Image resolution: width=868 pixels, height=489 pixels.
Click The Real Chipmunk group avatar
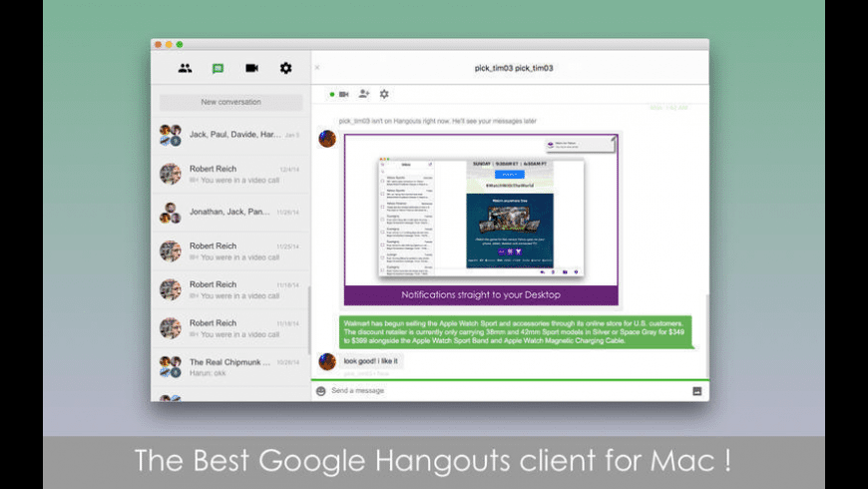click(x=170, y=366)
